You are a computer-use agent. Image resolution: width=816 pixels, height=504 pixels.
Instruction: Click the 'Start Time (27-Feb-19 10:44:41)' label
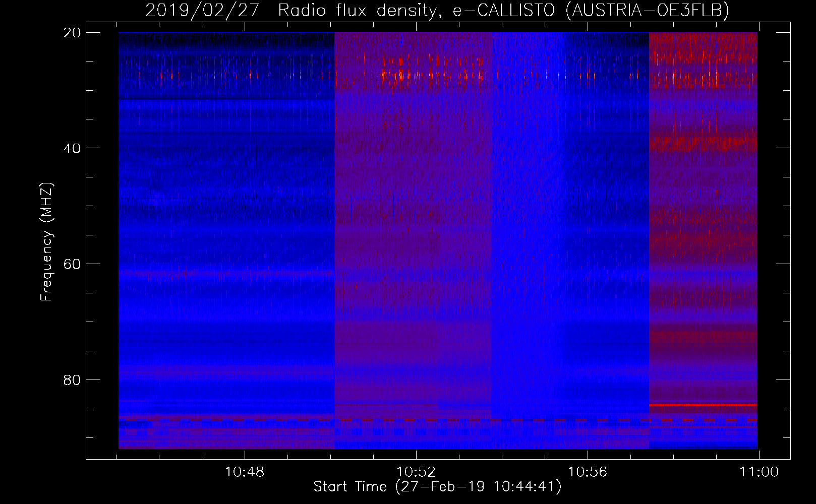pyautogui.click(x=437, y=487)
